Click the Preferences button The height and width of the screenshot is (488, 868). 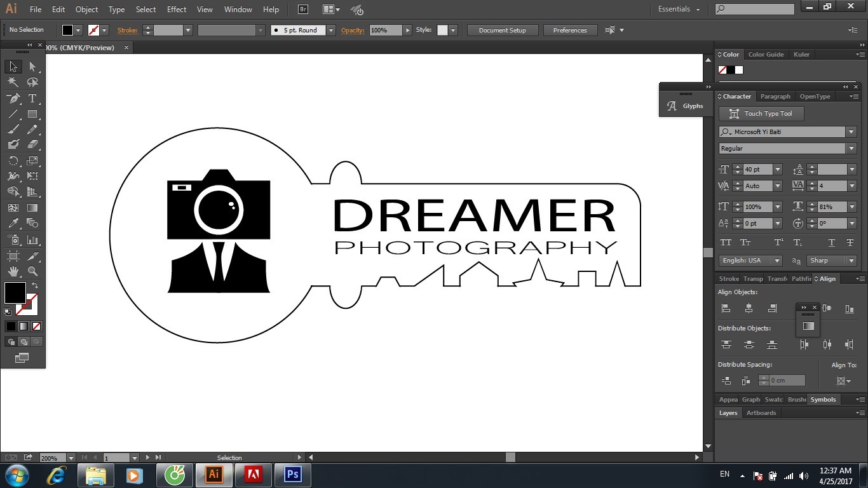click(570, 30)
